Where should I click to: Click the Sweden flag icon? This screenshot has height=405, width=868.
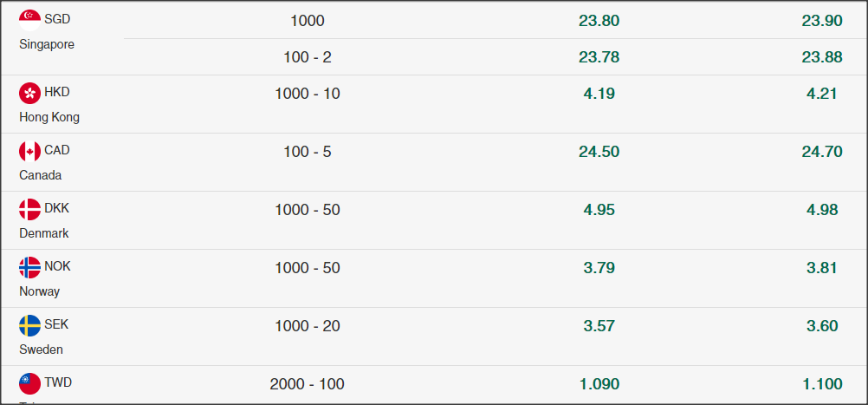[30, 326]
